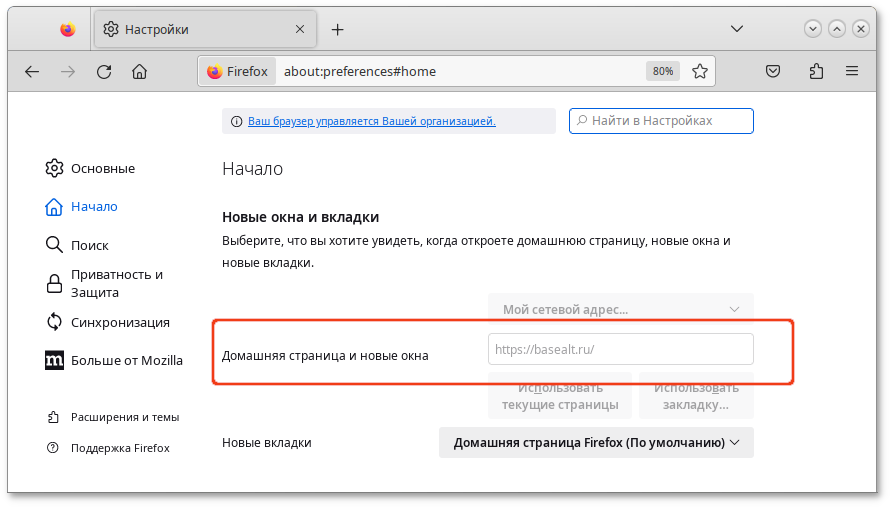Click the 'Домашняя страница и новые окна' label
890x507 pixels.
click(x=325, y=356)
